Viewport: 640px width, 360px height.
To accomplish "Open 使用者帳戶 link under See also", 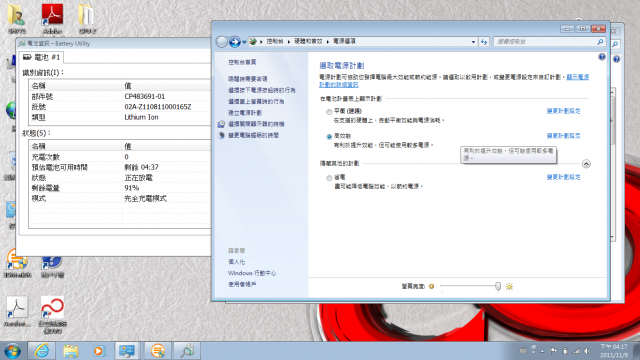I will pos(242,284).
